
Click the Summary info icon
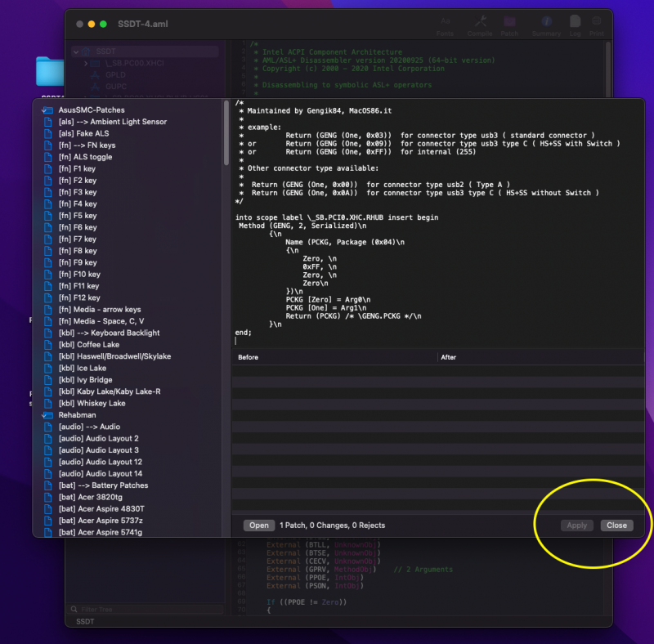[x=546, y=23]
